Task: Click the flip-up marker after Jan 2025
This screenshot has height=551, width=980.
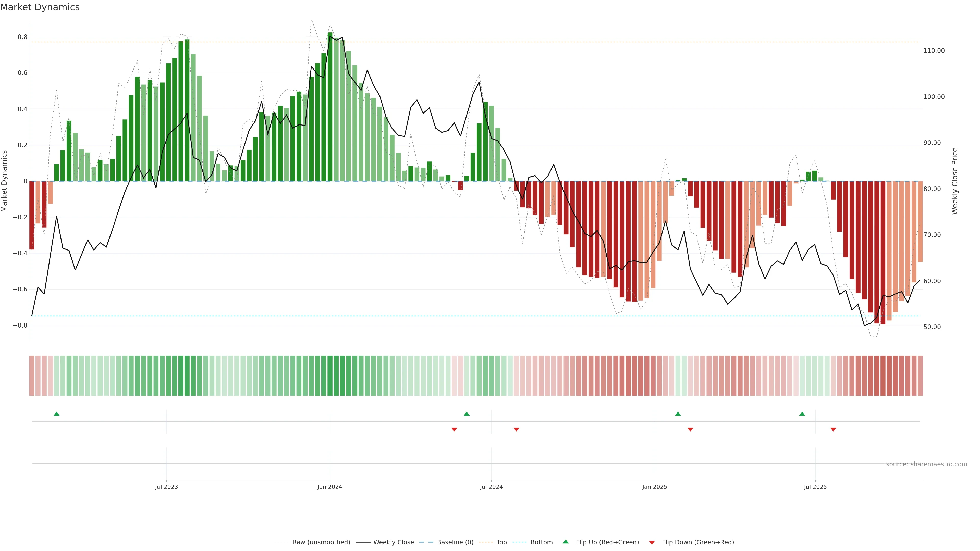Action: point(678,414)
